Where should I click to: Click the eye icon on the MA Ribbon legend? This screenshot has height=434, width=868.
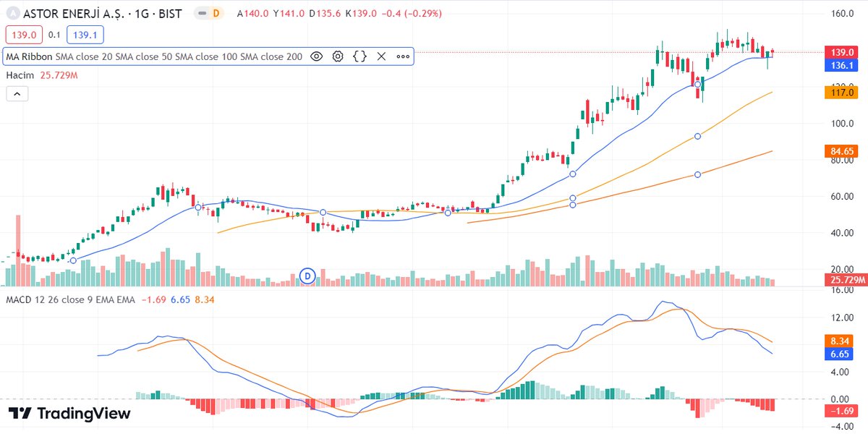[316, 56]
